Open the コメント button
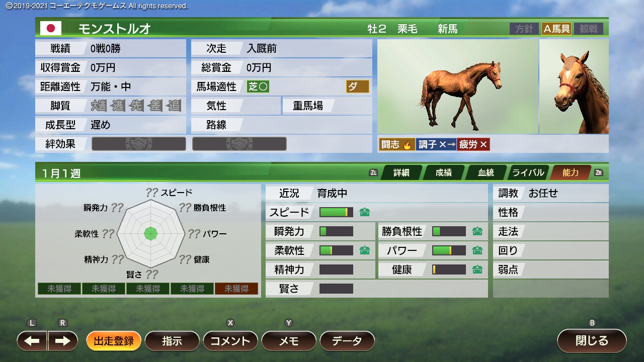The image size is (644, 362). pyautogui.click(x=230, y=341)
